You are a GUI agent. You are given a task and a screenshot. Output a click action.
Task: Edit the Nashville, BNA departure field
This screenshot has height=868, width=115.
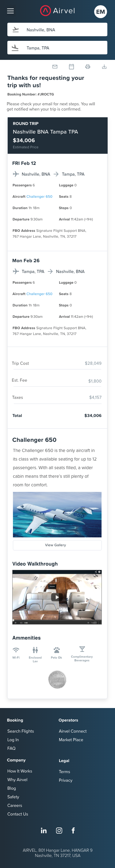click(x=58, y=30)
